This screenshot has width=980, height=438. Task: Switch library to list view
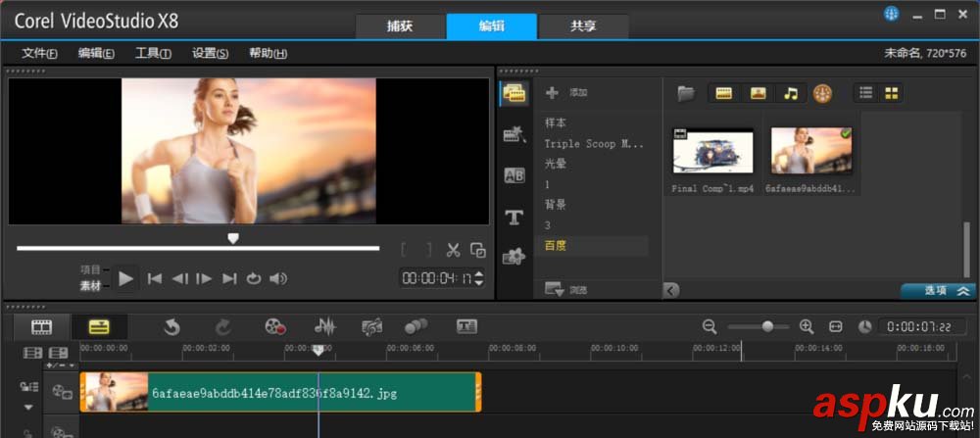[x=865, y=94]
